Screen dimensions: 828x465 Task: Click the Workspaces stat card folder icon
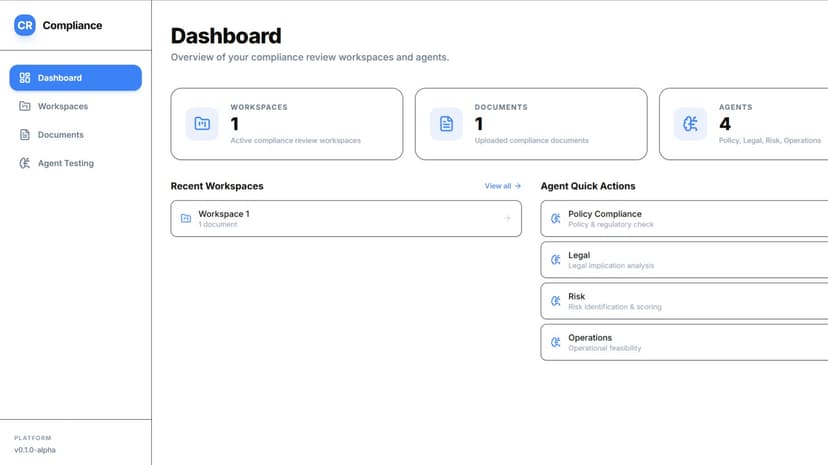coord(202,124)
